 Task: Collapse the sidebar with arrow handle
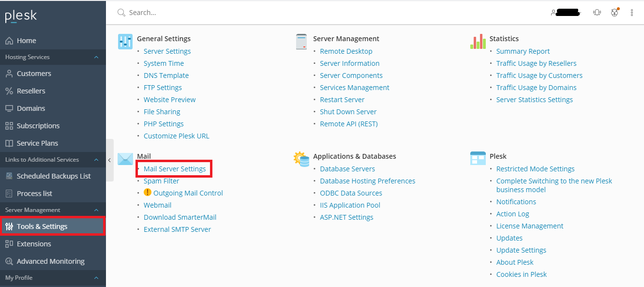point(110,160)
